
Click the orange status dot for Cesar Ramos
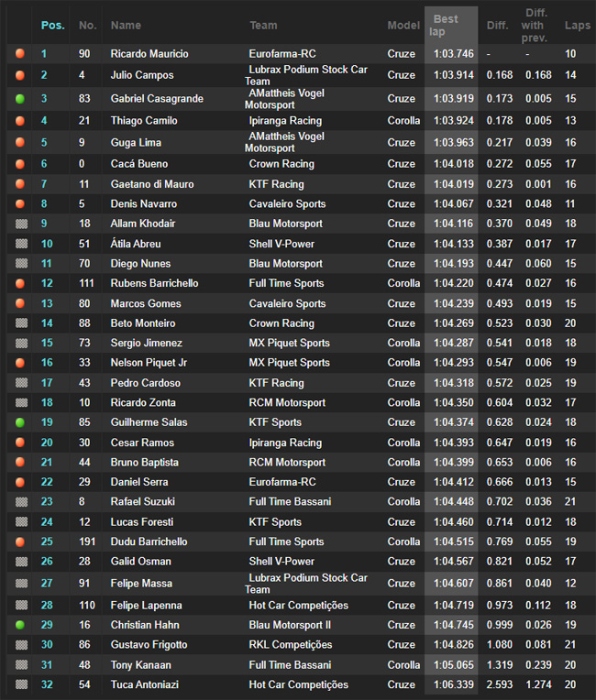tap(20, 443)
